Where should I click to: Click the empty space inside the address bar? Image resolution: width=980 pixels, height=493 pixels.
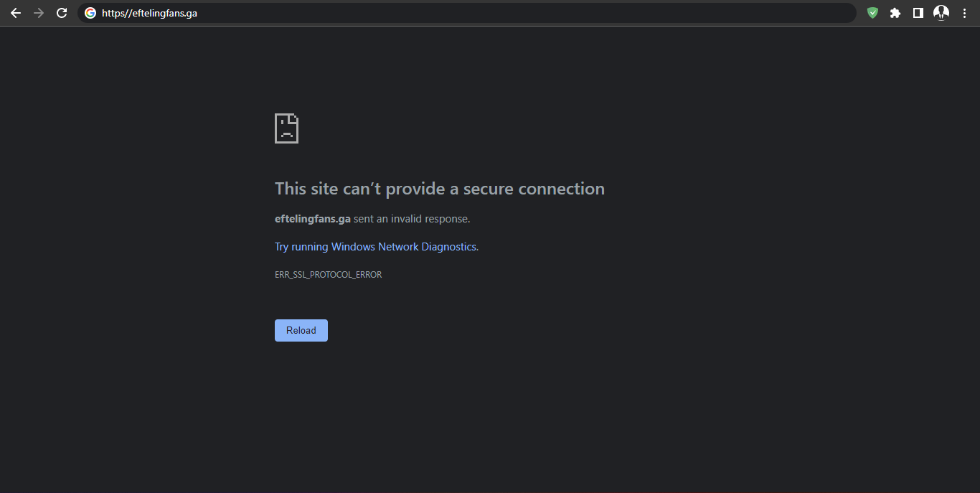pyautogui.click(x=502, y=13)
